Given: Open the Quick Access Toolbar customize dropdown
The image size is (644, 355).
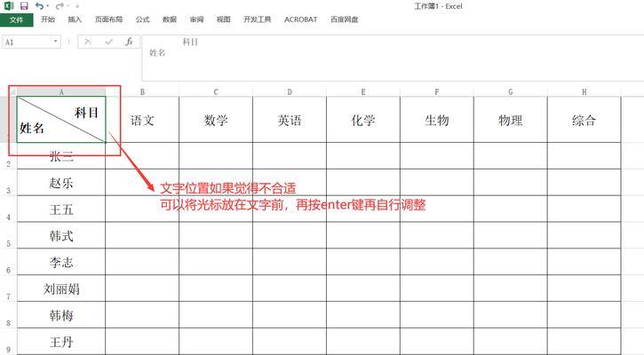Looking at the screenshot, I should [x=76, y=6].
